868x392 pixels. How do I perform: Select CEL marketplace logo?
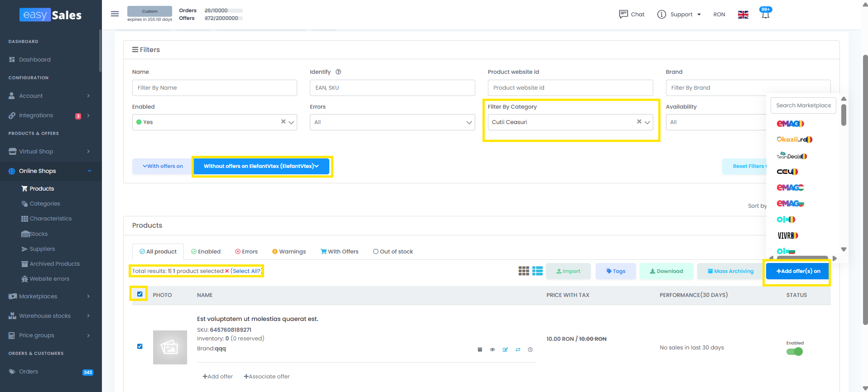pos(787,172)
